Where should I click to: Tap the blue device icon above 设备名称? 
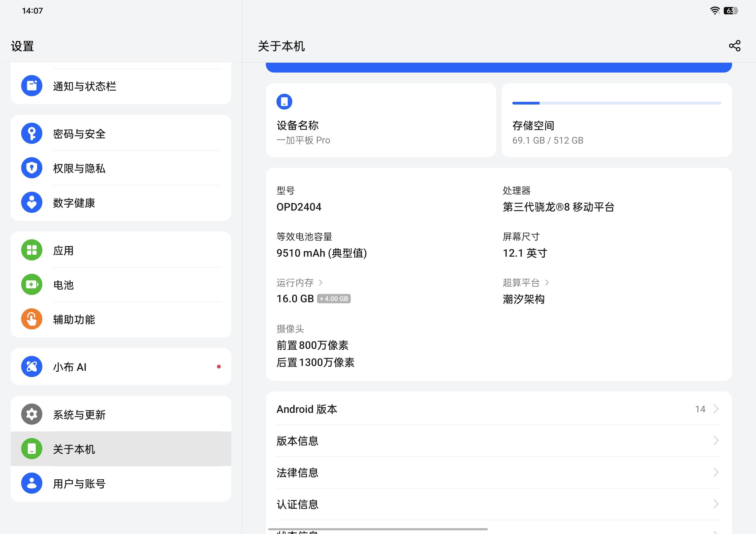pyautogui.click(x=284, y=102)
